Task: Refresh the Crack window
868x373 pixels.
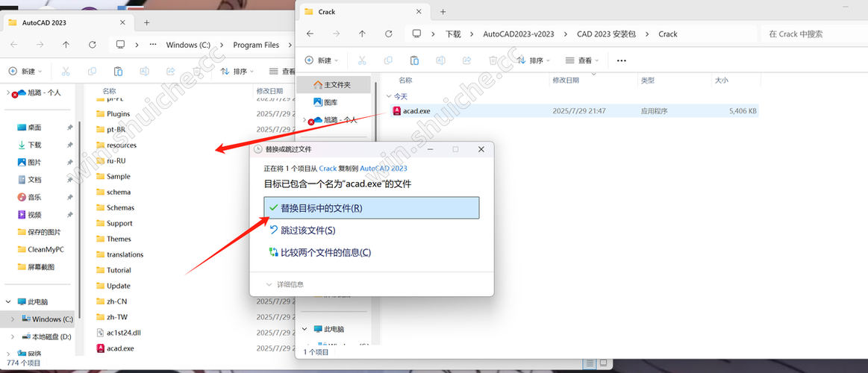Action: 389,34
